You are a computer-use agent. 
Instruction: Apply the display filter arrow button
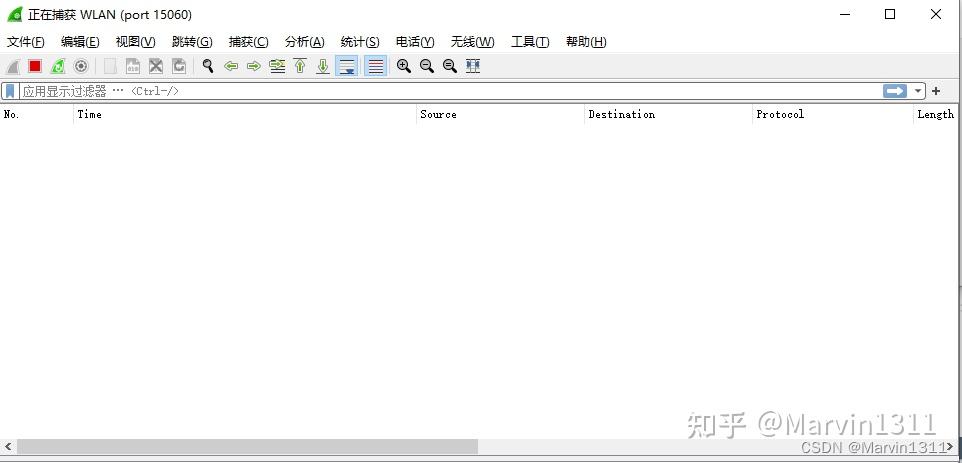895,91
